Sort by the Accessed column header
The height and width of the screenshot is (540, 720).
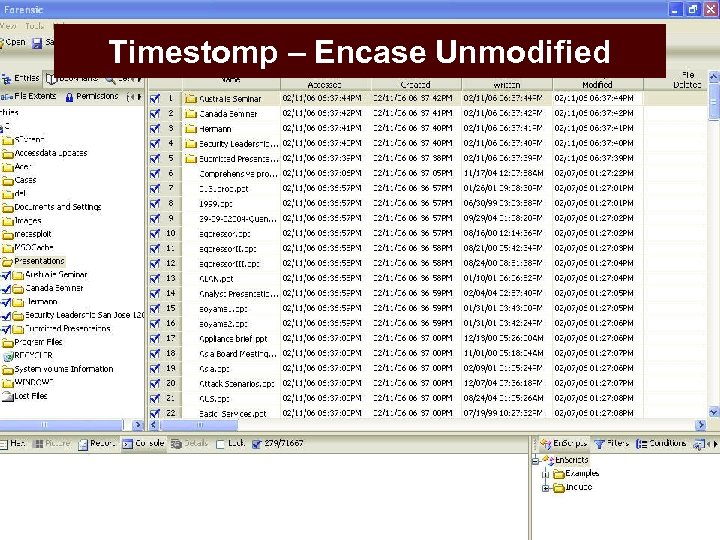coord(326,84)
